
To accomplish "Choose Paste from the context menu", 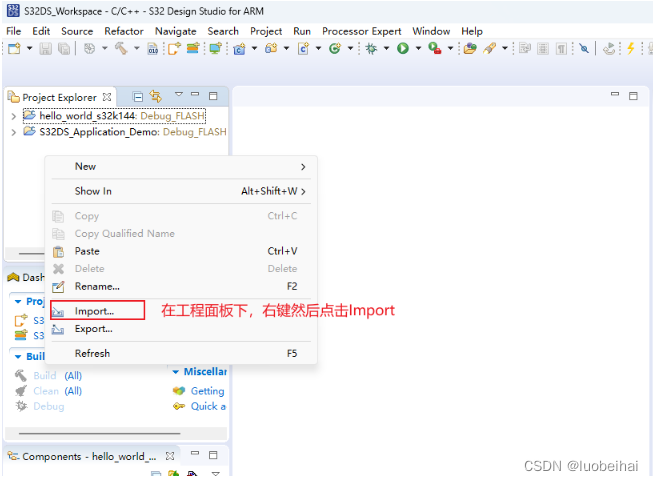I will click(181, 251).
